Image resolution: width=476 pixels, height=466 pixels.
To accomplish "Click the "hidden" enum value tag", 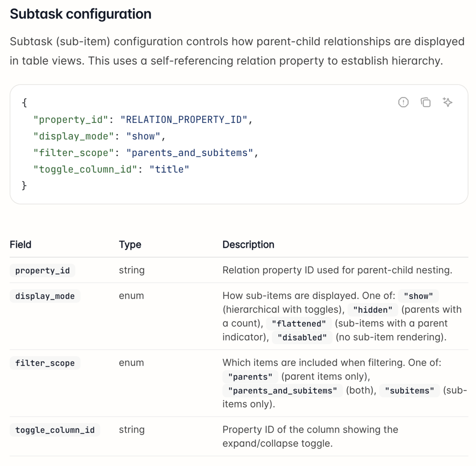I will [x=372, y=310].
